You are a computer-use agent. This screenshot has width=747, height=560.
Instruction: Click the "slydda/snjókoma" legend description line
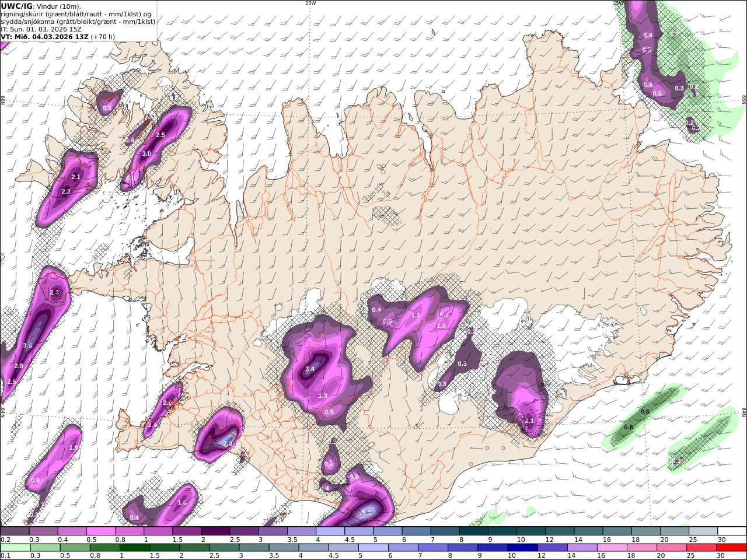pos(78,22)
